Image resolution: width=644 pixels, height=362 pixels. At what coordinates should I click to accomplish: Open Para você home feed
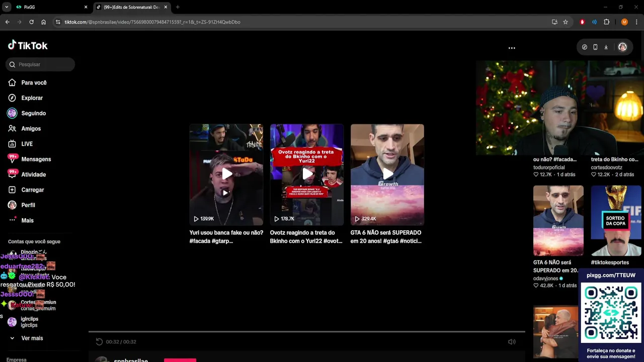[x=27, y=82]
